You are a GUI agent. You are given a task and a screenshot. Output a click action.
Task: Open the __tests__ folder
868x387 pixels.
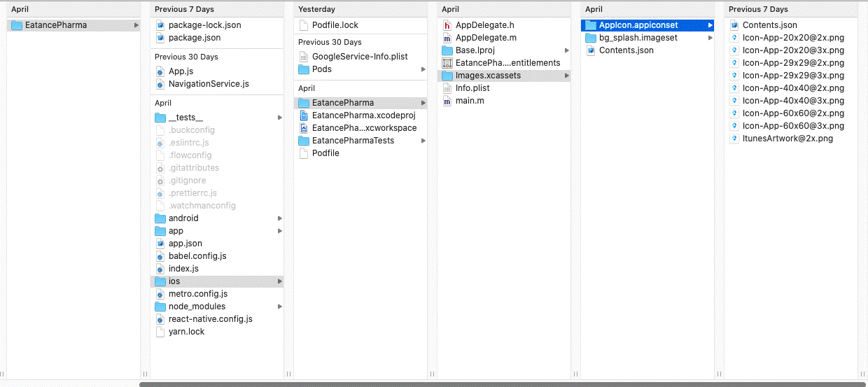pyautogui.click(x=185, y=118)
